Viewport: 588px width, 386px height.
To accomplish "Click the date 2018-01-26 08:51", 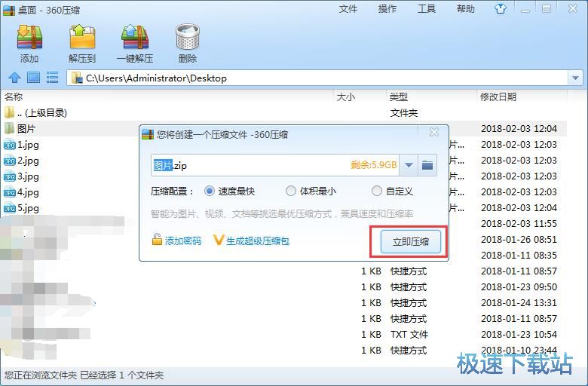I will pos(519,239).
